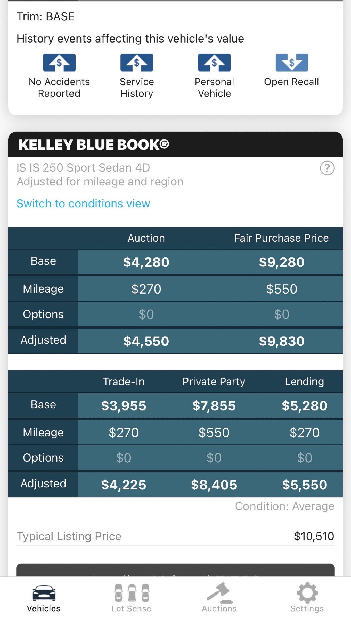Tap the Lot Sense cars icon

(132, 593)
